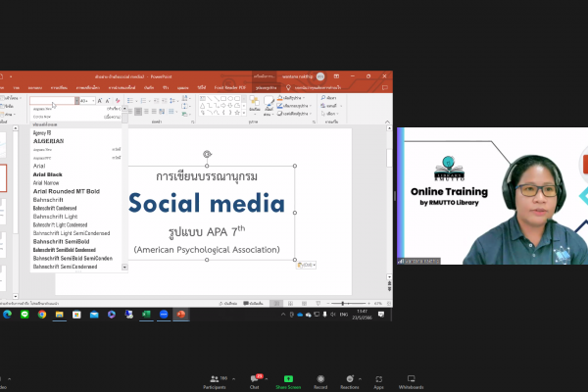
Task: Click the rotation handle above the text box
Action: tap(207, 154)
